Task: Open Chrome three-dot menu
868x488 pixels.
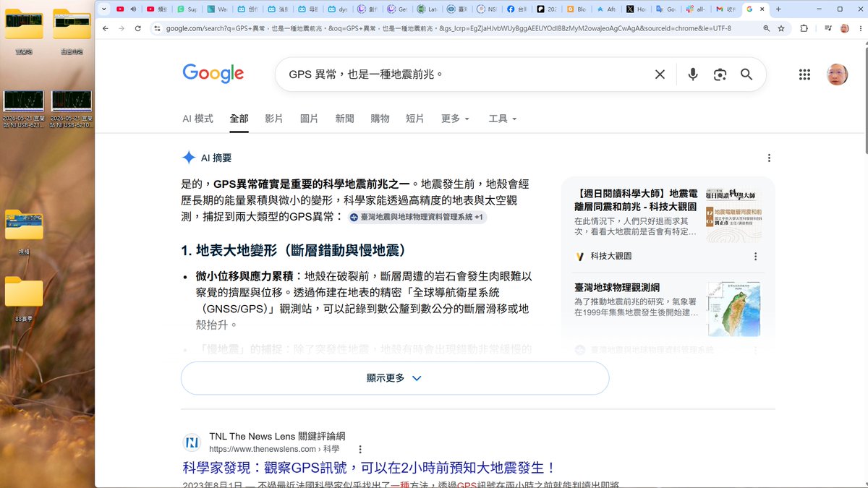Action: [x=859, y=28]
